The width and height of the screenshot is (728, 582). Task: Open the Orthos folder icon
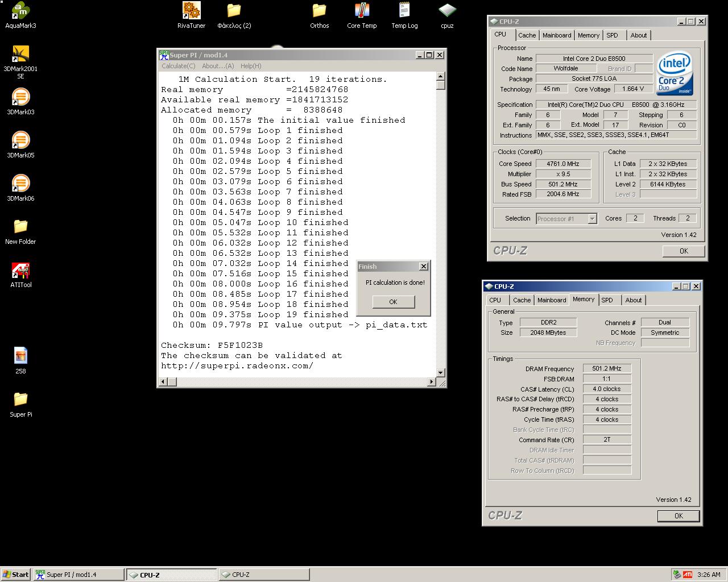pyautogui.click(x=320, y=15)
